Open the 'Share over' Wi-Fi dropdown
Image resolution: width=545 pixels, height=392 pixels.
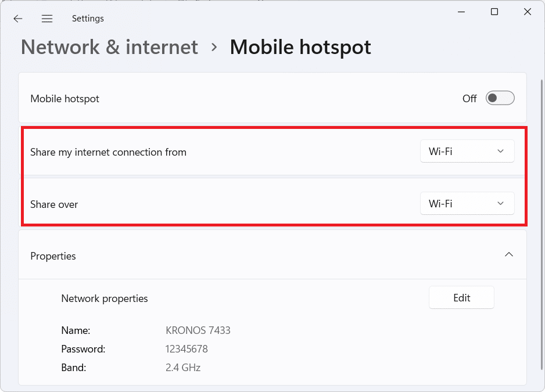point(467,204)
